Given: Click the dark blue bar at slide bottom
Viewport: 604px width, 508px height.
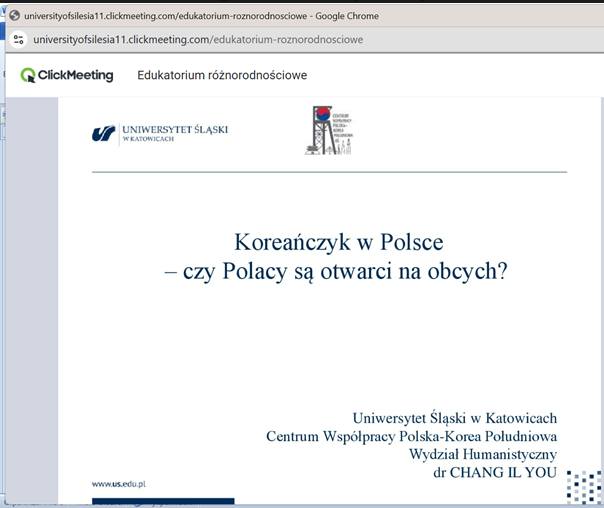Looking at the screenshot, I should (x=163, y=502).
